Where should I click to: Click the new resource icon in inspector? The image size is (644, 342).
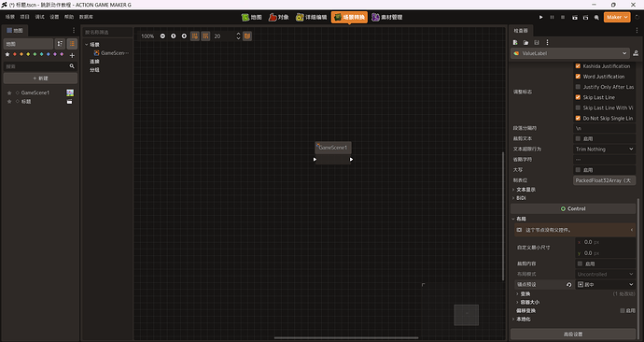coord(515,42)
